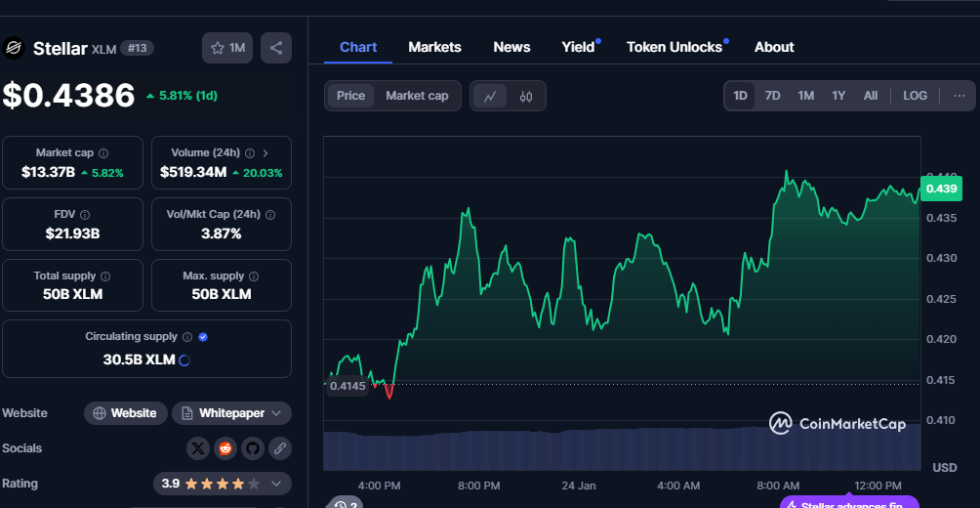This screenshot has width=980, height=508.
Task: Open the Token Unlocks tab
Action: click(674, 47)
